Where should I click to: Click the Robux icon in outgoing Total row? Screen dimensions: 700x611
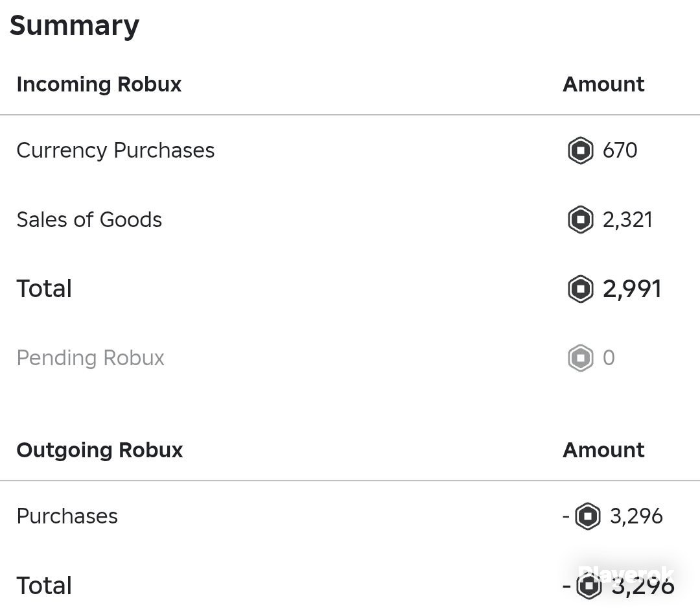[x=589, y=586]
